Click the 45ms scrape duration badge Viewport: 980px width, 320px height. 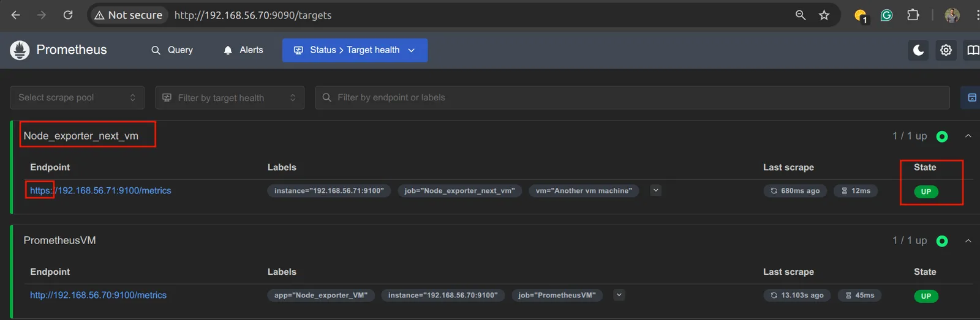click(x=859, y=296)
